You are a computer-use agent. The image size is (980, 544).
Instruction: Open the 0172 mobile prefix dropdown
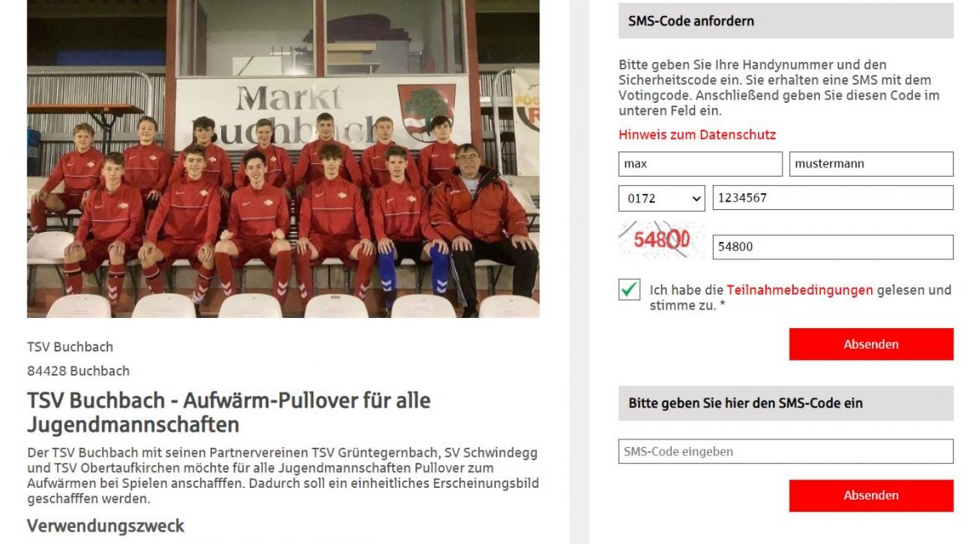pyautogui.click(x=662, y=198)
